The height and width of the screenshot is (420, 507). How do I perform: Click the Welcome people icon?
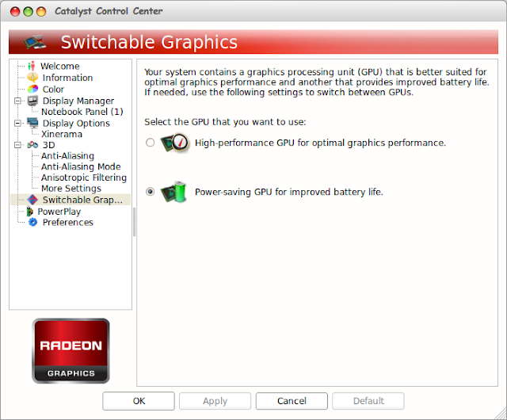tap(32, 66)
